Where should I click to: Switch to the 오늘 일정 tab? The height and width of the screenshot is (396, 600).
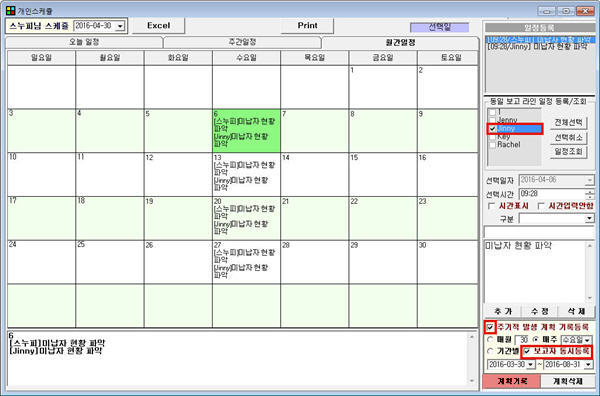84,42
